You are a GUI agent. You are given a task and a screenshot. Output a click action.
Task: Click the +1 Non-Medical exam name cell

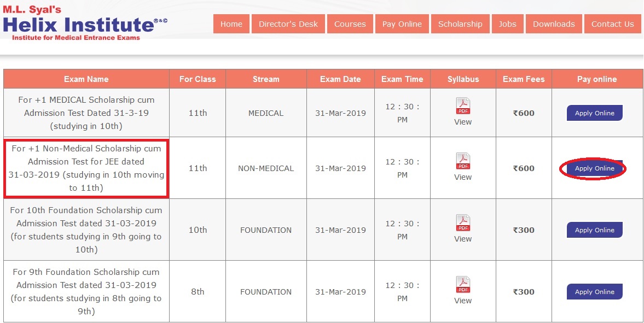(x=86, y=168)
